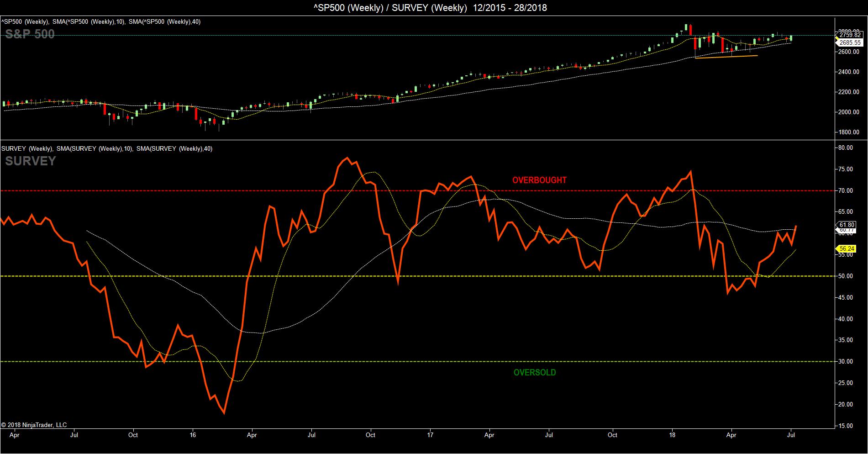Click the 2685.55 SMA price marker
Image resolution: width=868 pixels, height=454 pixels.
[850, 42]
